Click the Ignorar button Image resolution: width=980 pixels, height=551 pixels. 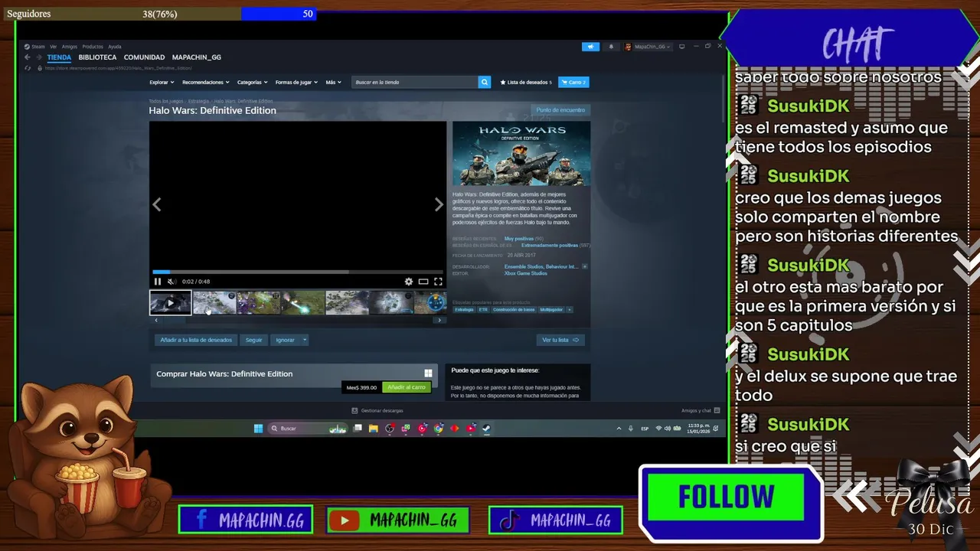point(285,340)
